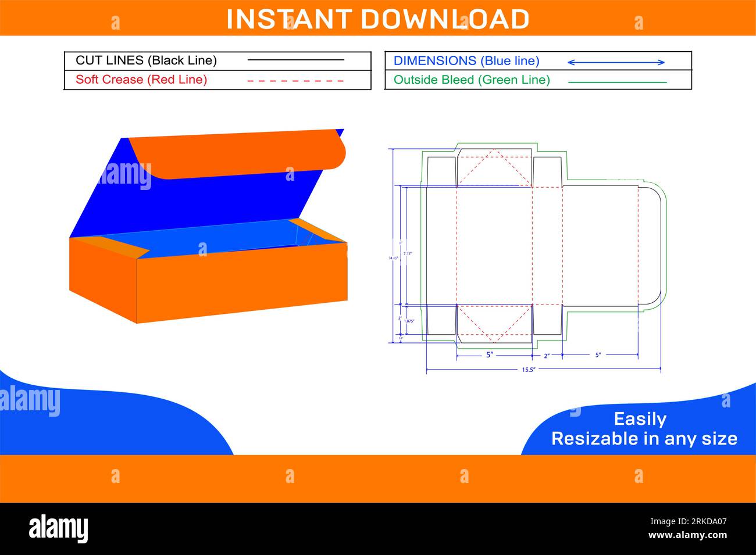Click the top dust flap with diagonal creases
756x555 pixels.
tap(494, 168)
